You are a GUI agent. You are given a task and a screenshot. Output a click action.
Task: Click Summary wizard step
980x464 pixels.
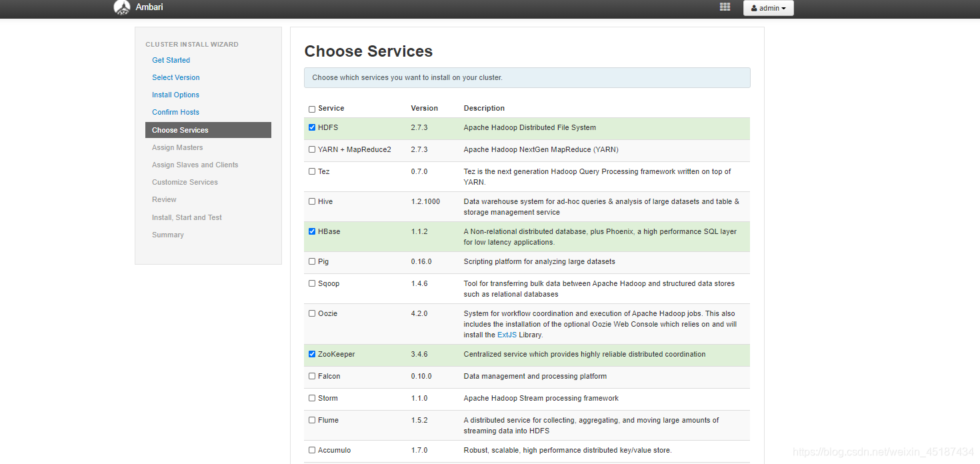pos(168,235)
